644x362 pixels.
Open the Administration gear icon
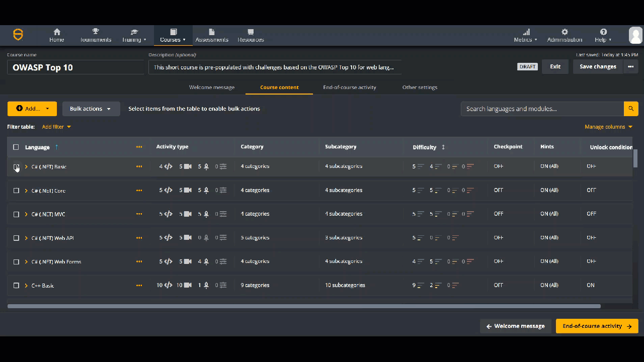click(565, 32)
